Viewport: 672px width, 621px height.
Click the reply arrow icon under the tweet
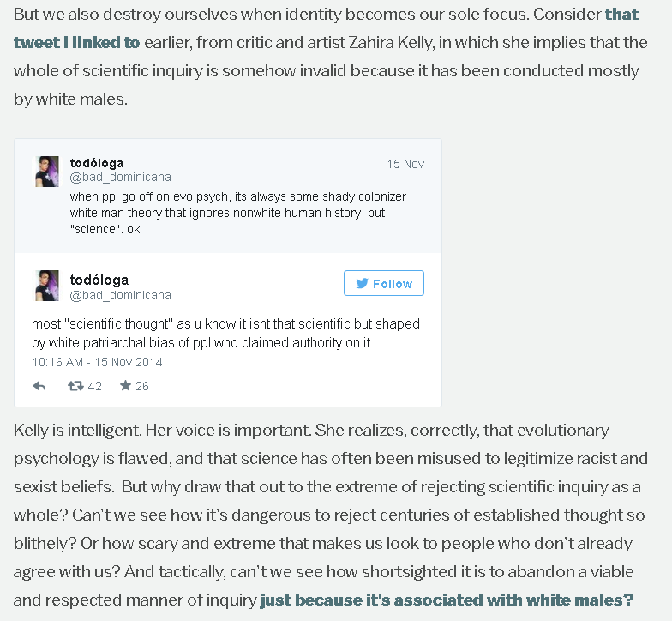[x=39, y=386]
